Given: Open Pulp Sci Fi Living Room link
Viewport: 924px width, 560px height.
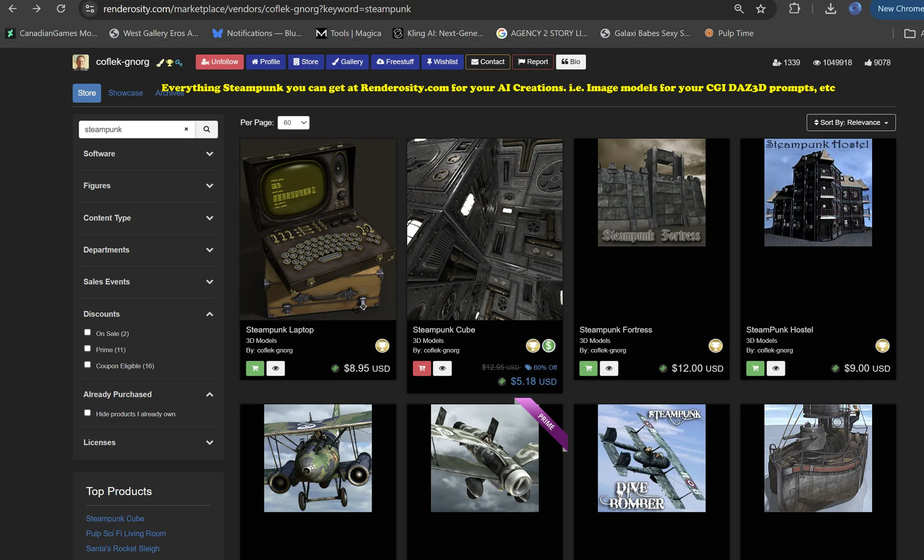Looking at the screenshot, I should click(126, 534).
